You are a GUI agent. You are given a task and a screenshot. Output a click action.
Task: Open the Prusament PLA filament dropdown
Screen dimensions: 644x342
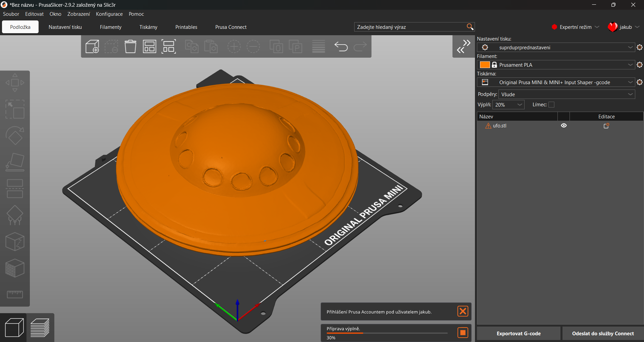coord(556,65)
